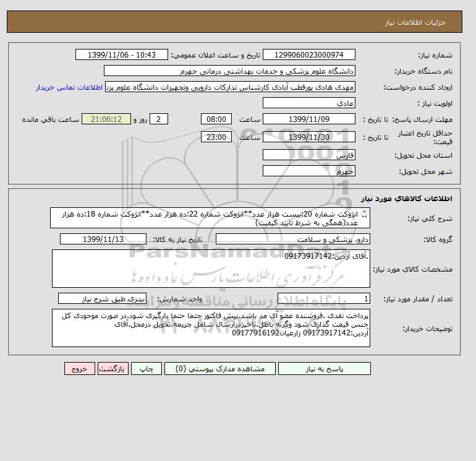Viewport: 476px width, 461px height.
Task: Click the goods specification box with 09173917142
Action: point(211,269)
